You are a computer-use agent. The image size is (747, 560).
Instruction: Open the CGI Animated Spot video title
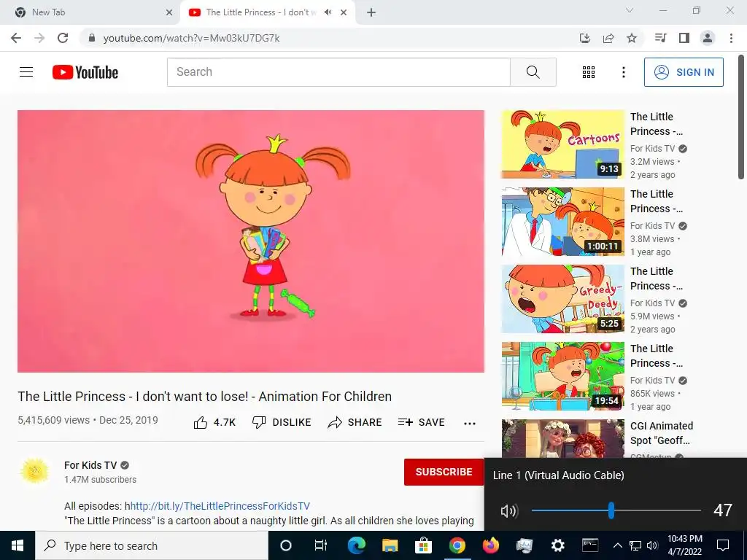(661, 433)
